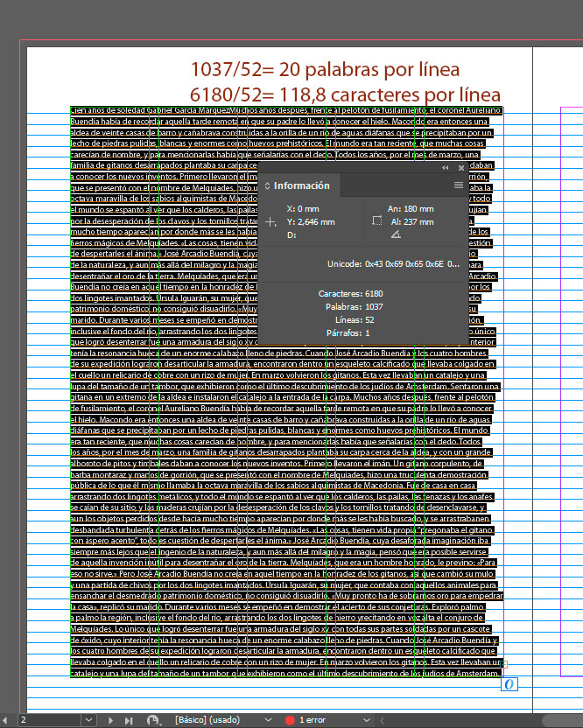Click the width/height dimensions icon

pyautogui.click(x=376, y=222)
